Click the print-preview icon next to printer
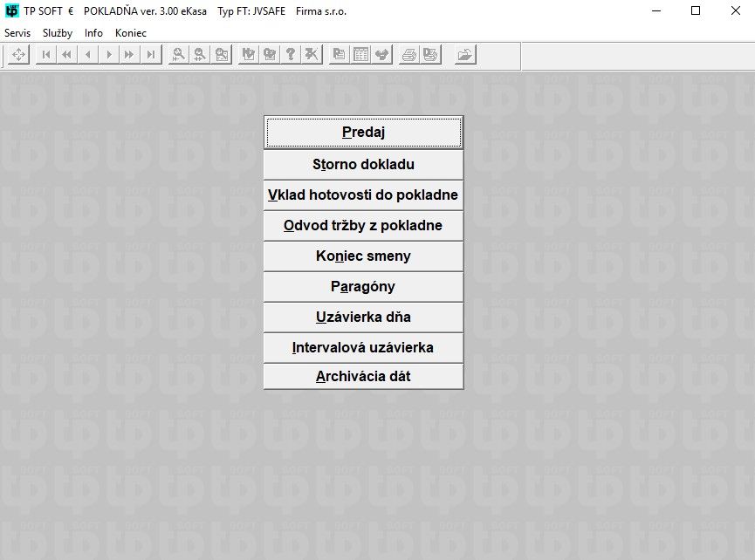The height and width of the screenshot is (560, 755). [430, 54]
